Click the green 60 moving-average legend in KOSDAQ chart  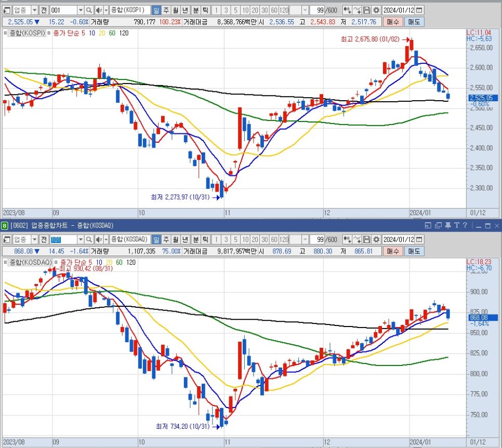coord(119,262)
